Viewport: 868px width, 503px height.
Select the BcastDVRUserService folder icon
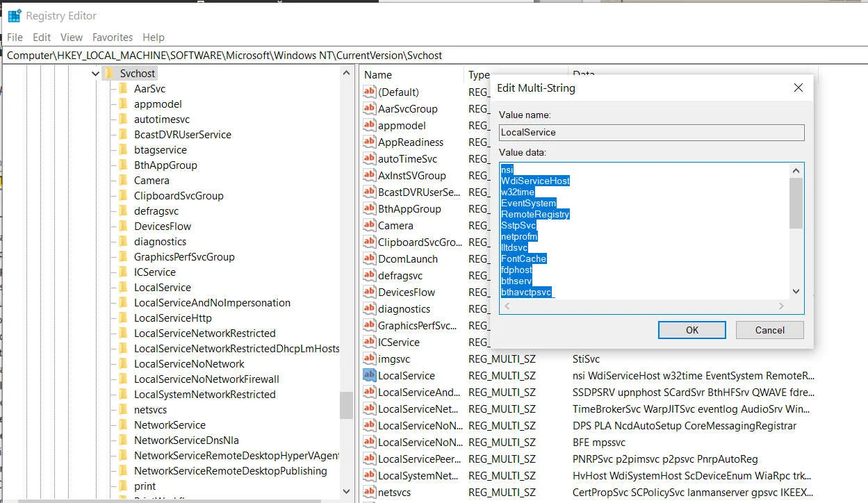tap(123, 134)
